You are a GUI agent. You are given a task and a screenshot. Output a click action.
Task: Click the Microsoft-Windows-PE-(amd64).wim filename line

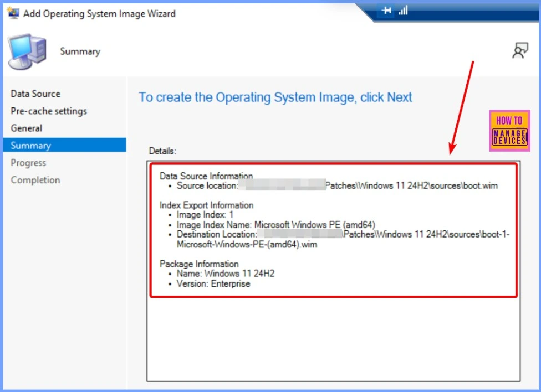click(247, 244)
